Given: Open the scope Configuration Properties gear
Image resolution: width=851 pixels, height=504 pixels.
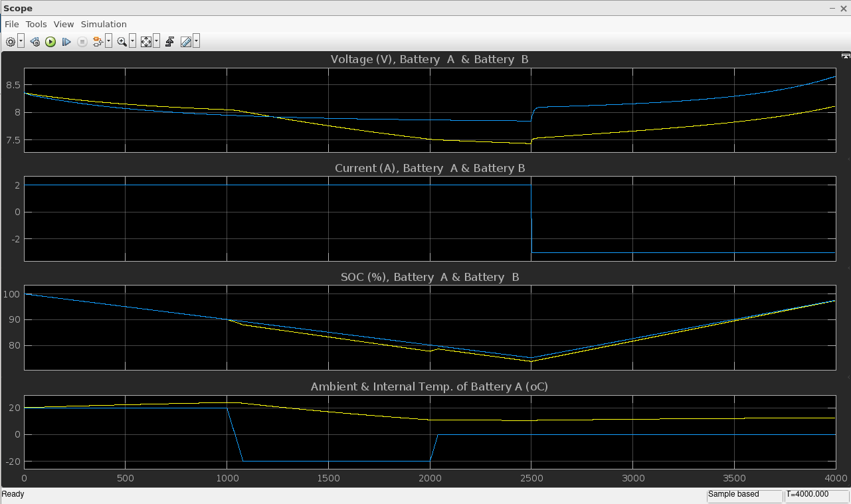Looking at the screenshot, I should (x=11, y=42).
